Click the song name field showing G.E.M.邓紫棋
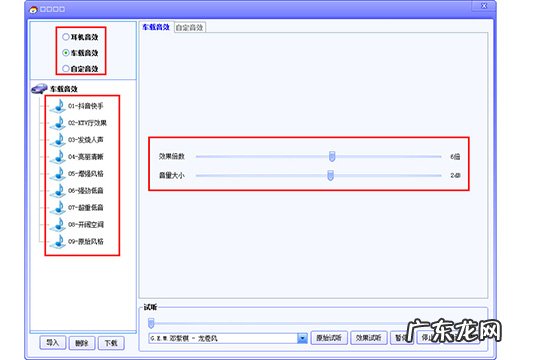 223,338
